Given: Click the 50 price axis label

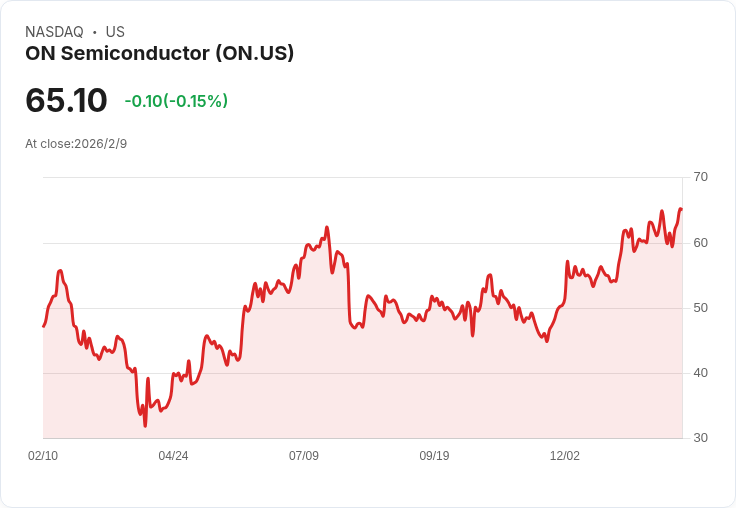Looking at the screenshot, I should [x=701, y=308].
